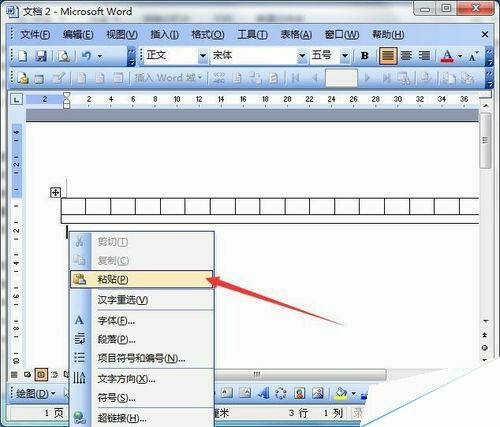Choose 文字方向(X)... in the context menu
This screenshot has width=500, height=427.
(141, 379)
